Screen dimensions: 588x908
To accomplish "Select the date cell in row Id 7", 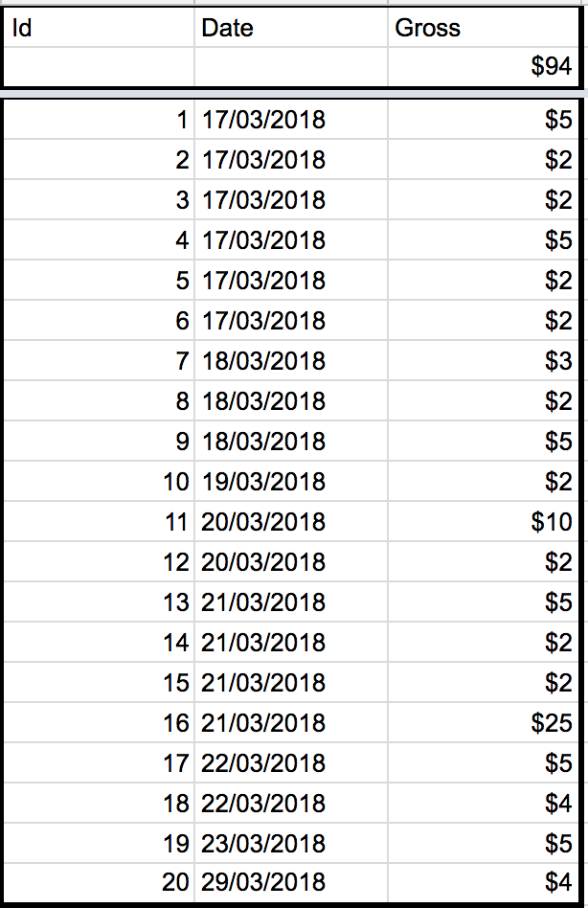I will click(x=291, y=361).
